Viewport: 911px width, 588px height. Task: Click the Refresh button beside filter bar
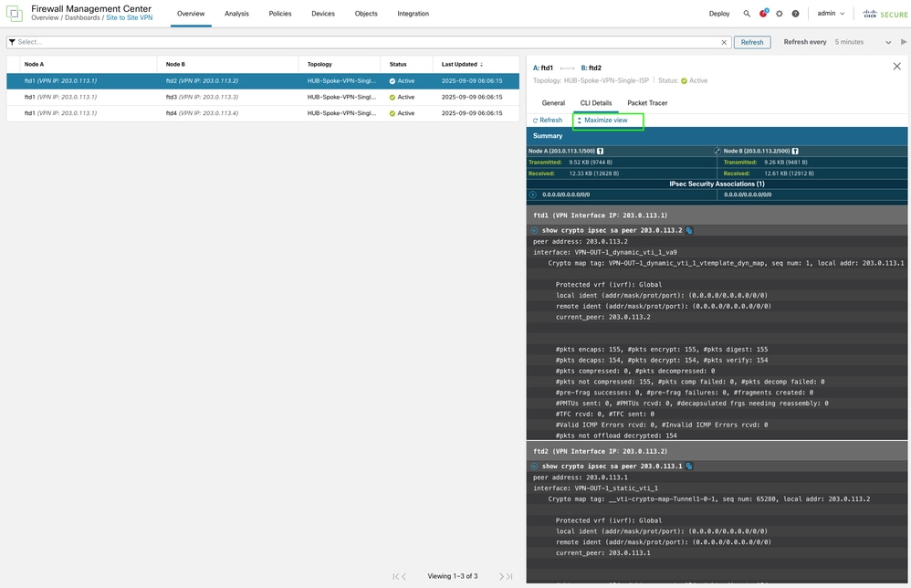(752, 42)
